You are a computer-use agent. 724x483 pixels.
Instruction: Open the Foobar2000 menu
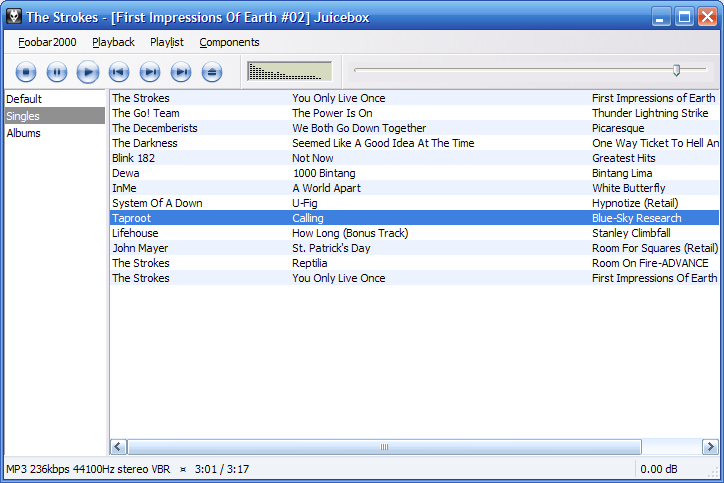47,42
